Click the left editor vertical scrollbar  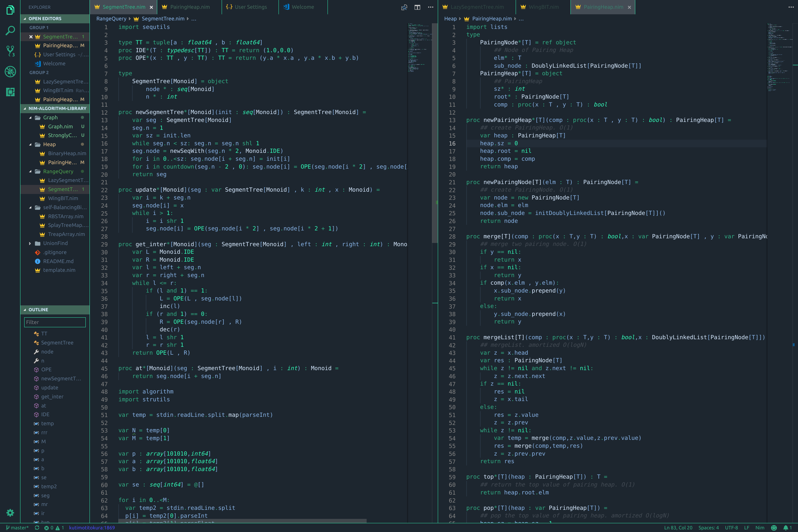pos(435,136)
